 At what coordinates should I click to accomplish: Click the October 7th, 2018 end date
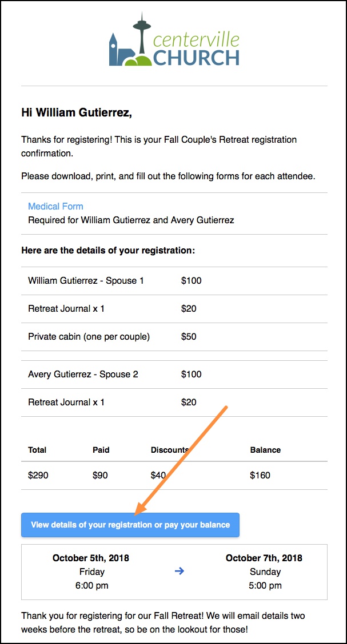[264, 558]
